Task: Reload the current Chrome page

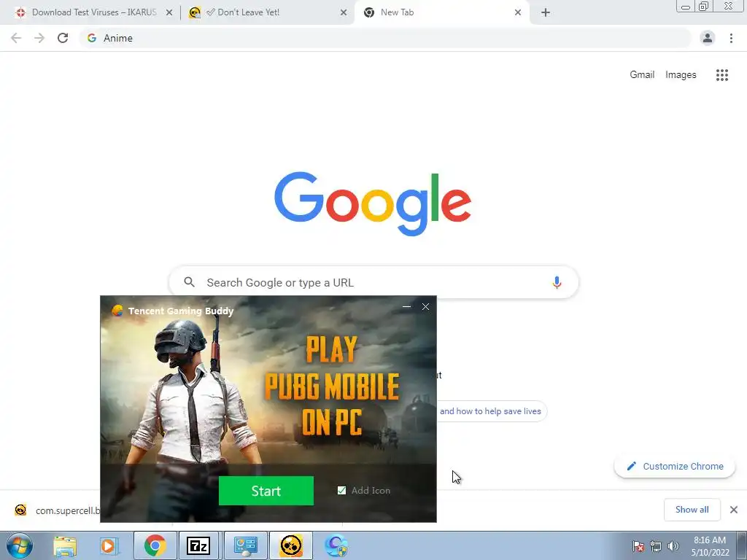Action: coord(63,38)
